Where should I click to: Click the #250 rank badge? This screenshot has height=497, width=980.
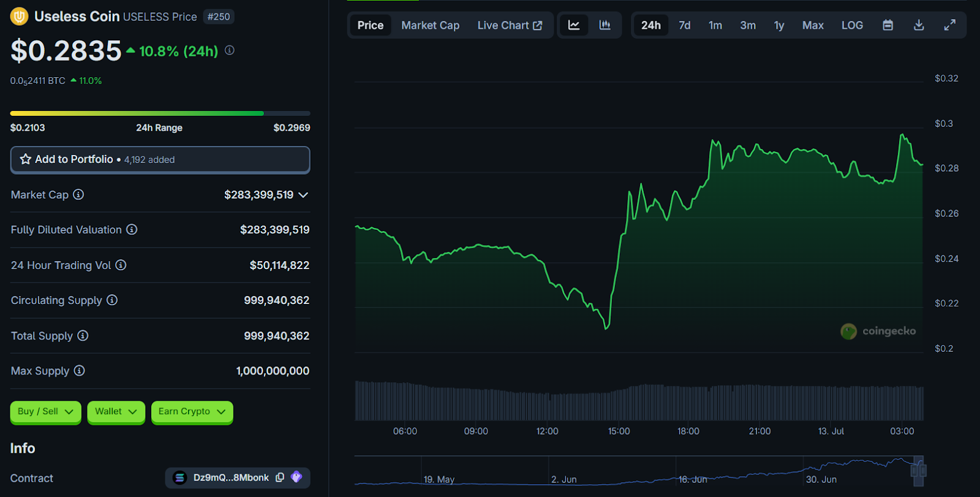pos(219,17)
